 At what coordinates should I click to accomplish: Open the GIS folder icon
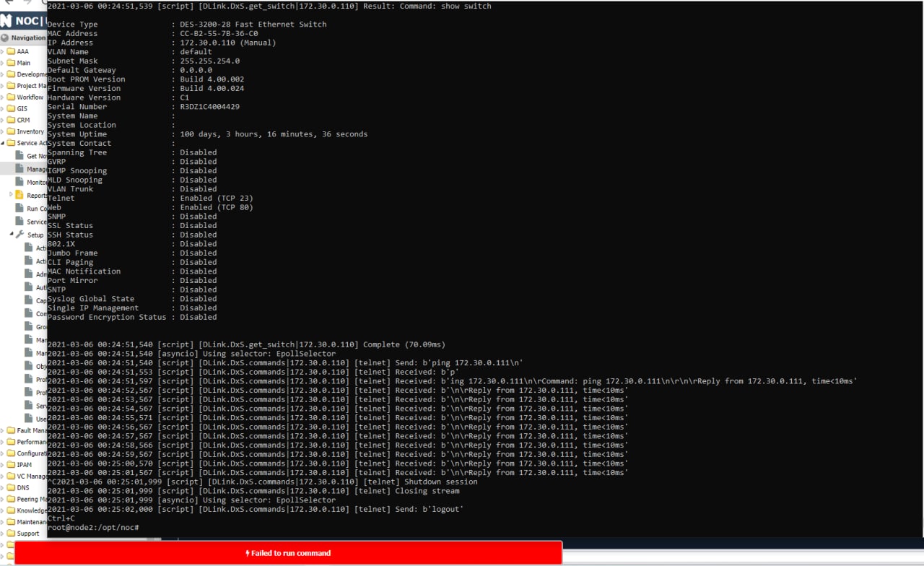[11, 108]
